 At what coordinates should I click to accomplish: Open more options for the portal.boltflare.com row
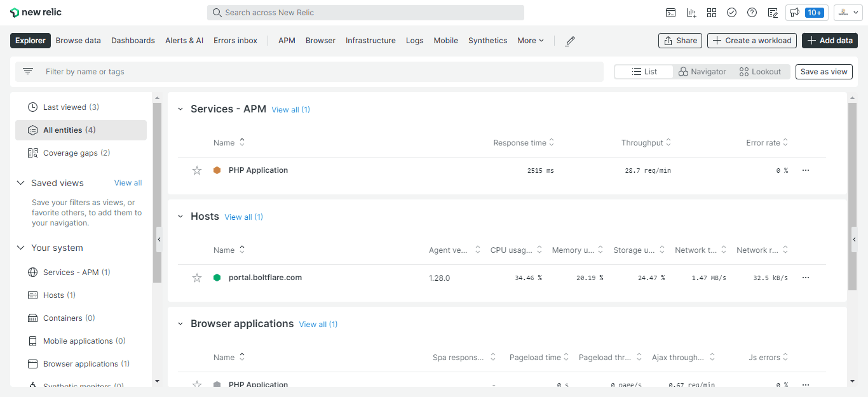pyautogui.click(x=806, y=278)
